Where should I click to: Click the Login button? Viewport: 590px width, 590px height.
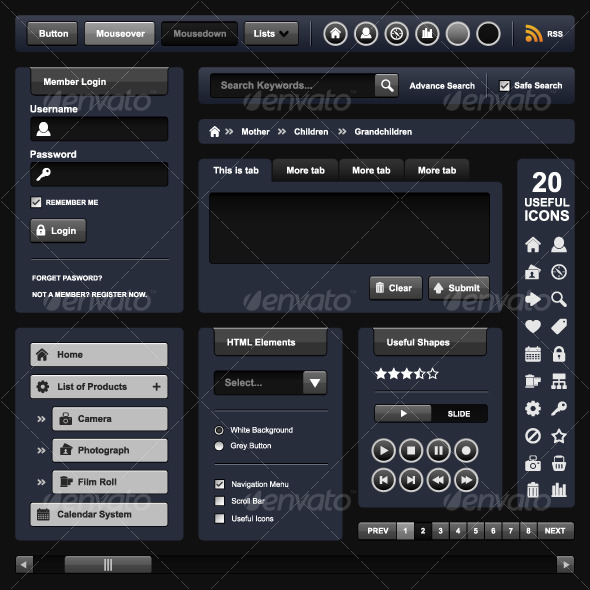point(58,230)
